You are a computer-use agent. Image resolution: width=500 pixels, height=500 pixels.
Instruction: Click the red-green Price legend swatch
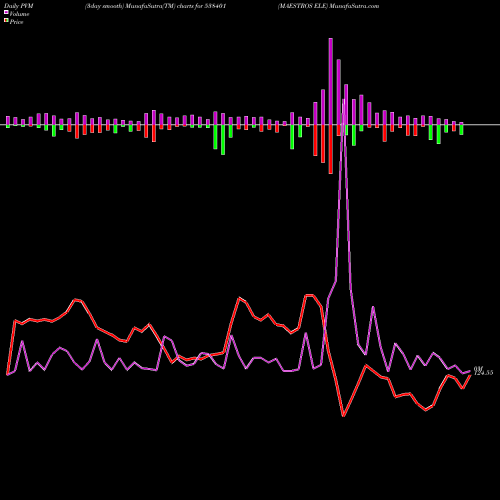(6, 21)
